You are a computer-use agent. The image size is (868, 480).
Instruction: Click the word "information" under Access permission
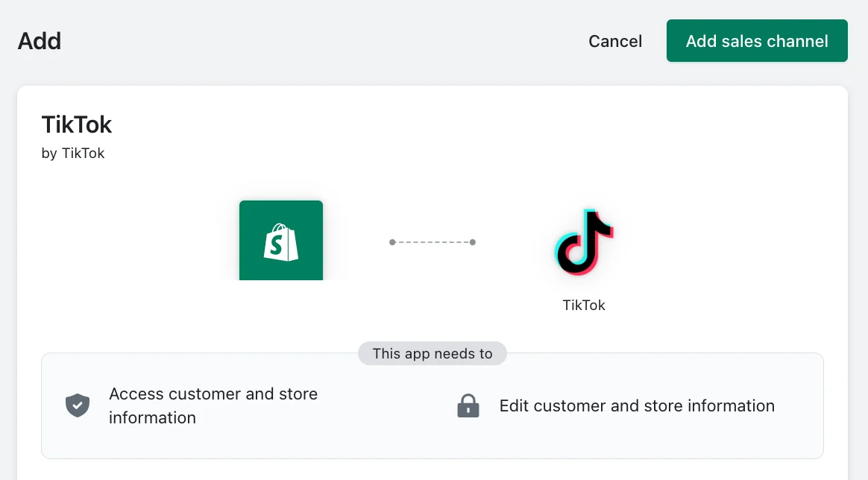(152, 417)
